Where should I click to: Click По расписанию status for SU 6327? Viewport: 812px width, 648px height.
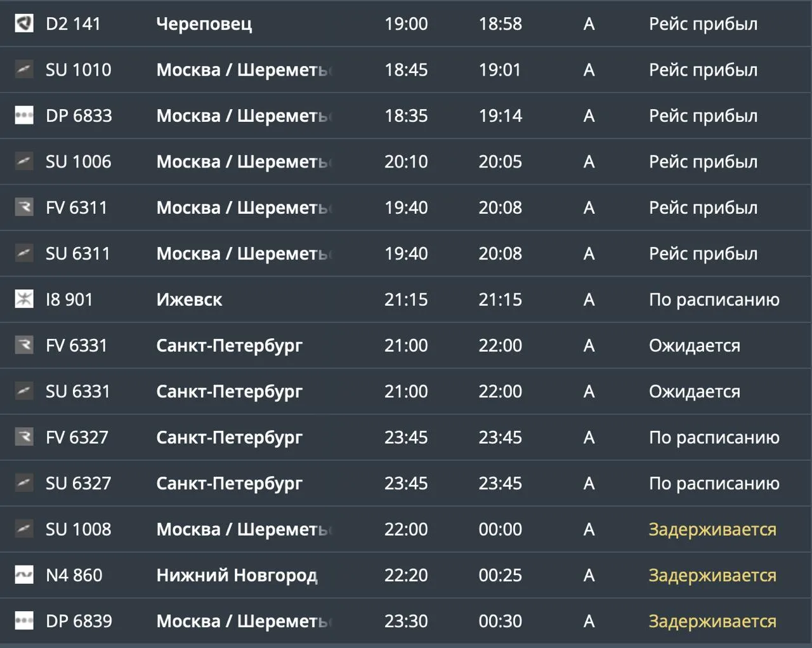tap(714, 484)
